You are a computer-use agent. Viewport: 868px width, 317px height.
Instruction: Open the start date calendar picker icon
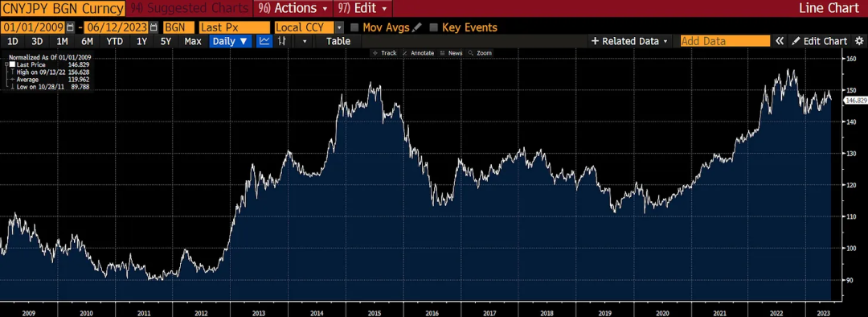pyautogui.click(x=70, y=27)
